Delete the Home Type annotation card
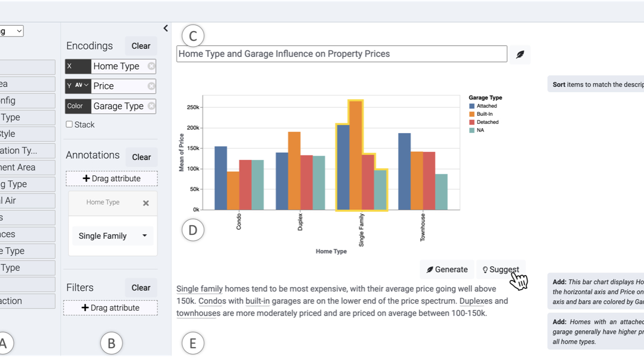Viewport: 644px width, 362px height. [146, 203]
